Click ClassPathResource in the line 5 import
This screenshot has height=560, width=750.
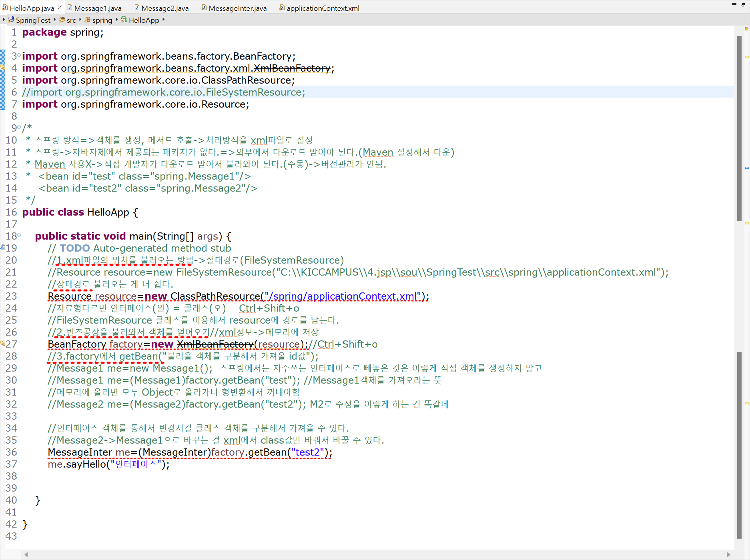pos(246,80)
